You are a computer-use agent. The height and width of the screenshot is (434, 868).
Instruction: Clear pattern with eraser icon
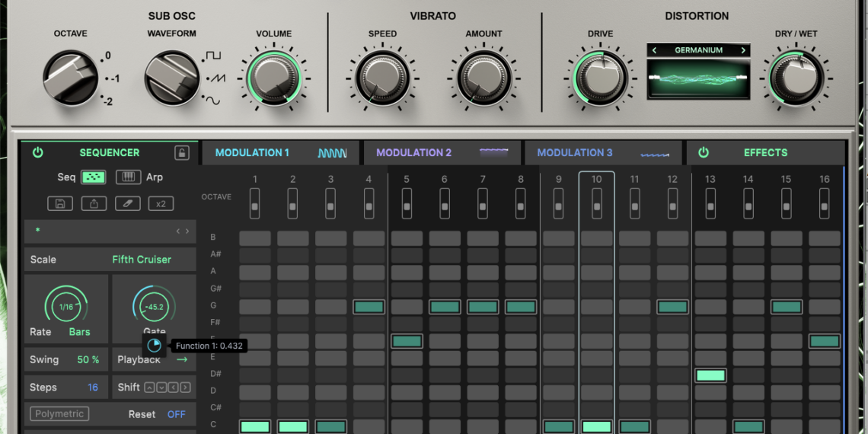coord(127,203)
